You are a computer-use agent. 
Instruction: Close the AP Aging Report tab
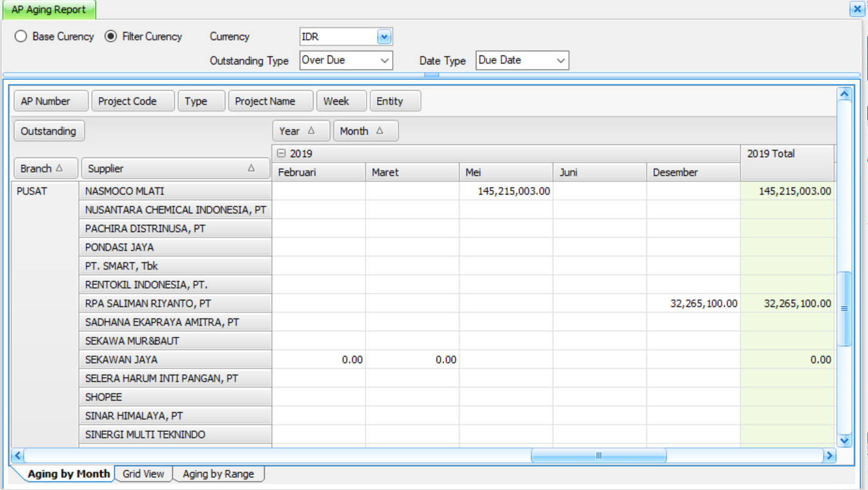(856, 9)
